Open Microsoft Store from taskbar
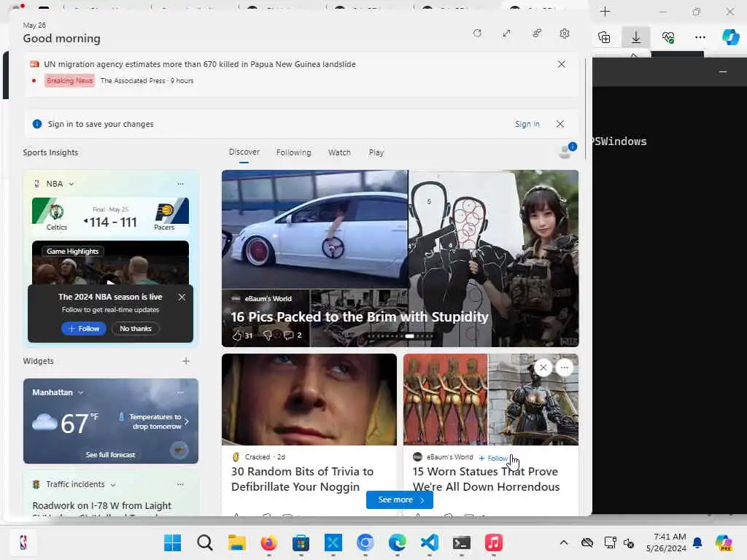The width and height of the screenshot is (747, 560). [301, 542]
